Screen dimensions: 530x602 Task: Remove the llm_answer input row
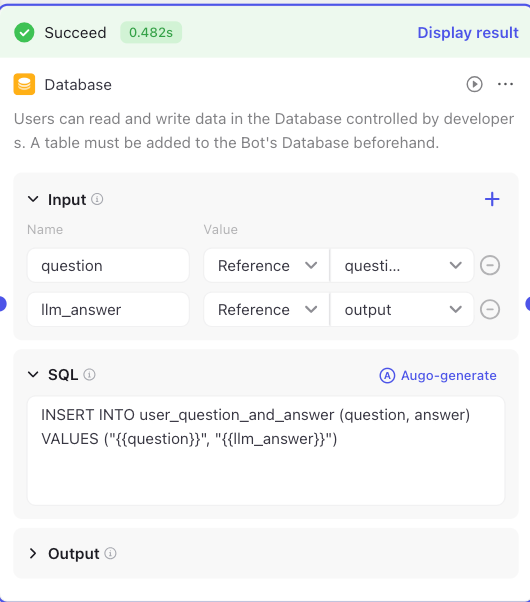(x=490, y=309)
